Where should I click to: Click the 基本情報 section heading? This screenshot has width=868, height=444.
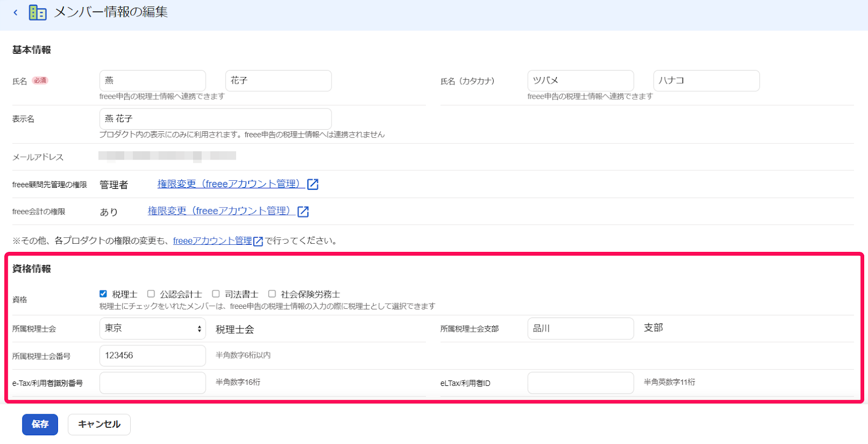click(x=31, y=50)
